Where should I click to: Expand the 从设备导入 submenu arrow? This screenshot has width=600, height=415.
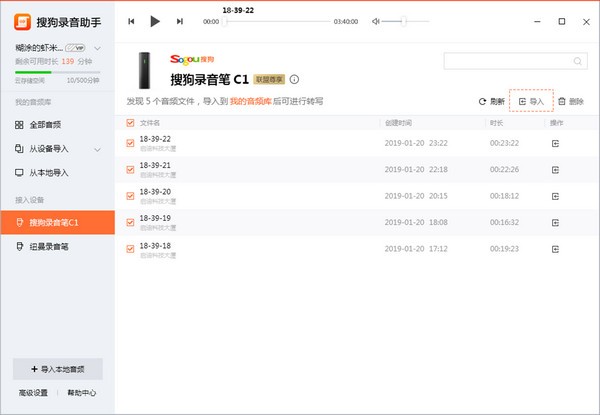click(97, 149)
